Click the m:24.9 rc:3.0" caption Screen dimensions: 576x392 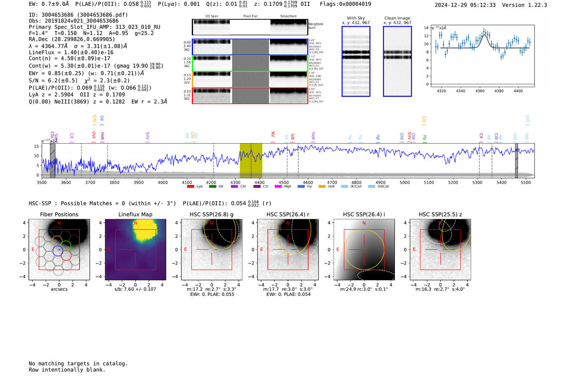(364, 289)
